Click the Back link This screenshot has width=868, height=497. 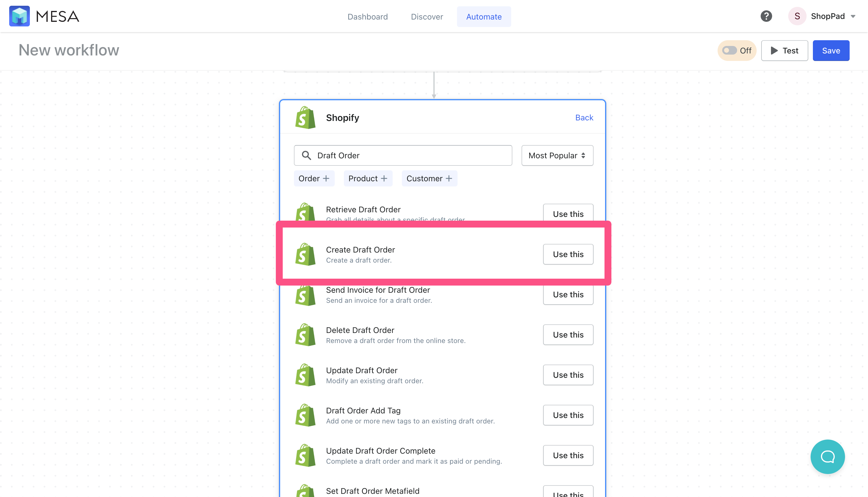click(x=584, y=117)
